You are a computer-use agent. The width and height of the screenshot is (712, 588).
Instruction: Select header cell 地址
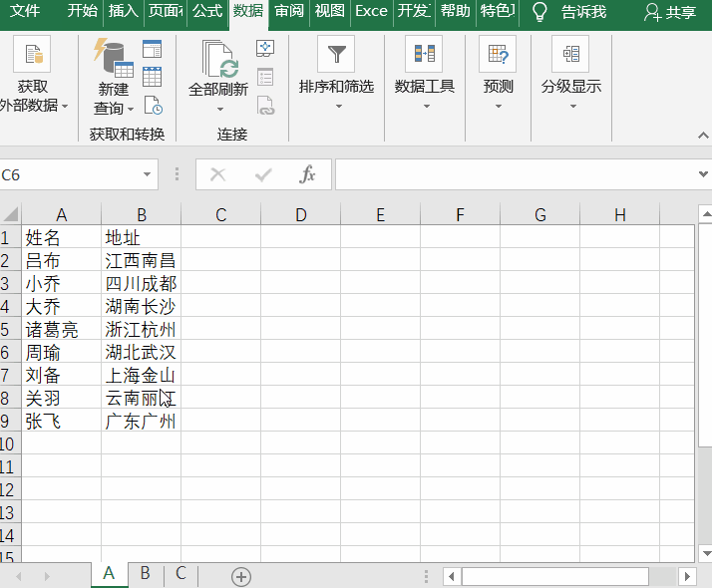pos(142,237)
